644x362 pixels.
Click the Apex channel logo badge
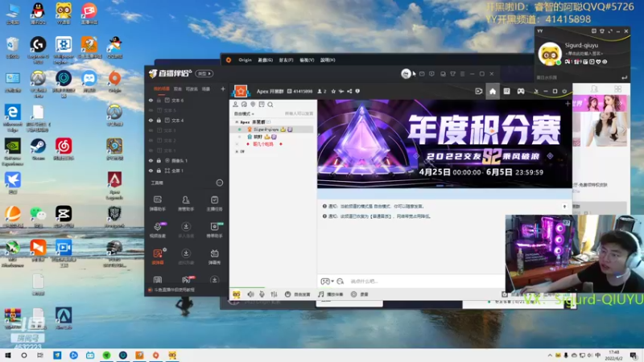pyautogui.click(x=241, y=91)
